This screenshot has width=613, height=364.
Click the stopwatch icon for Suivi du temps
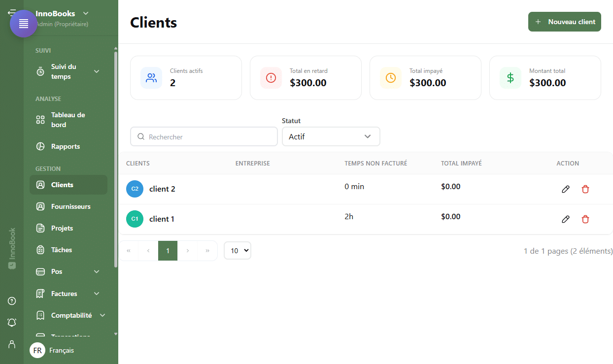[x=40, y=71]
